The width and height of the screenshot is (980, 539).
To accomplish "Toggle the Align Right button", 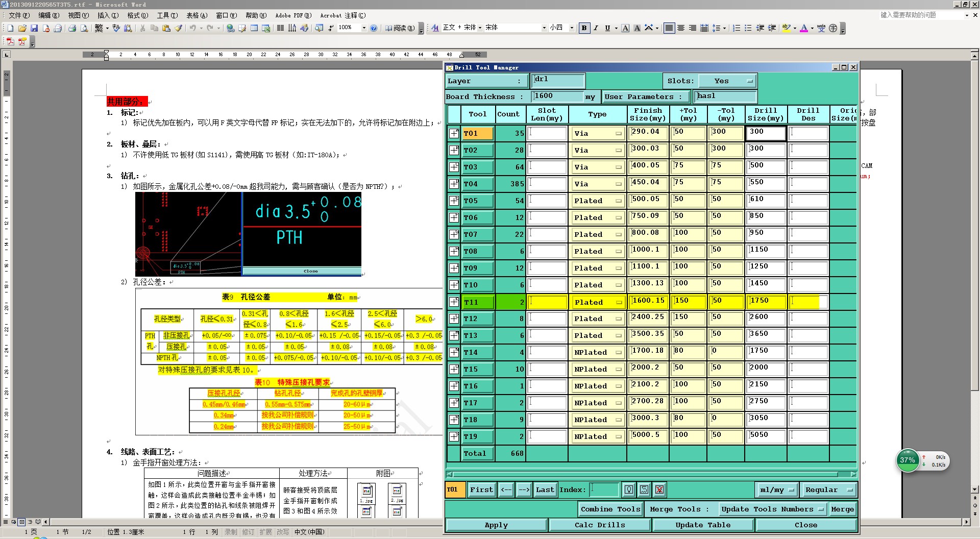I will [693, 28].
